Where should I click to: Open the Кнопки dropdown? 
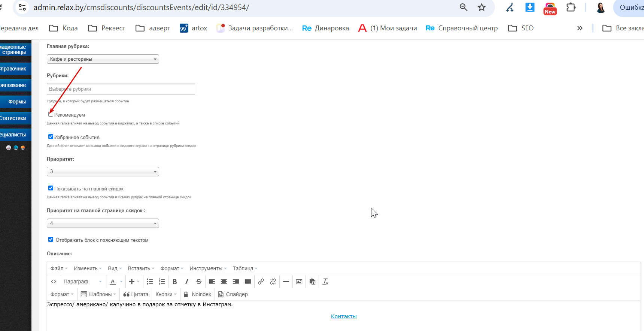[166, 294]
